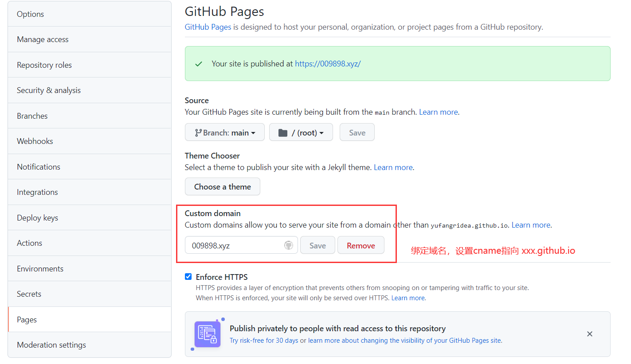The height and width of the screenshot is (364, 631).
Task: Expand the Branch: main dropdown
Action: [225, 132]
